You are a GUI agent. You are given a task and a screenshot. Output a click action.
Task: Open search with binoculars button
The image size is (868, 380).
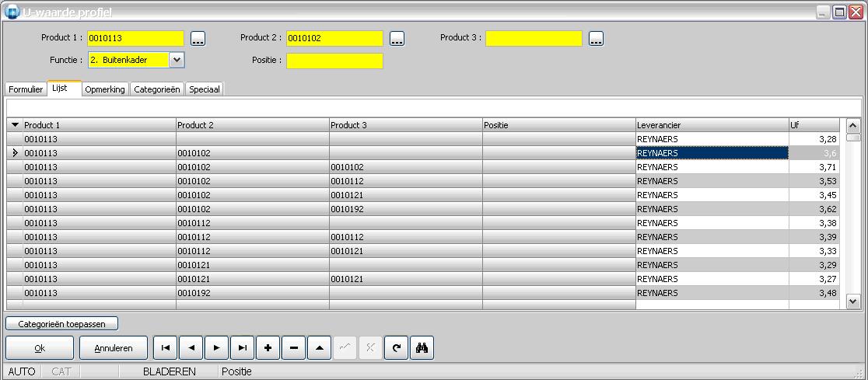click(422, 348)
